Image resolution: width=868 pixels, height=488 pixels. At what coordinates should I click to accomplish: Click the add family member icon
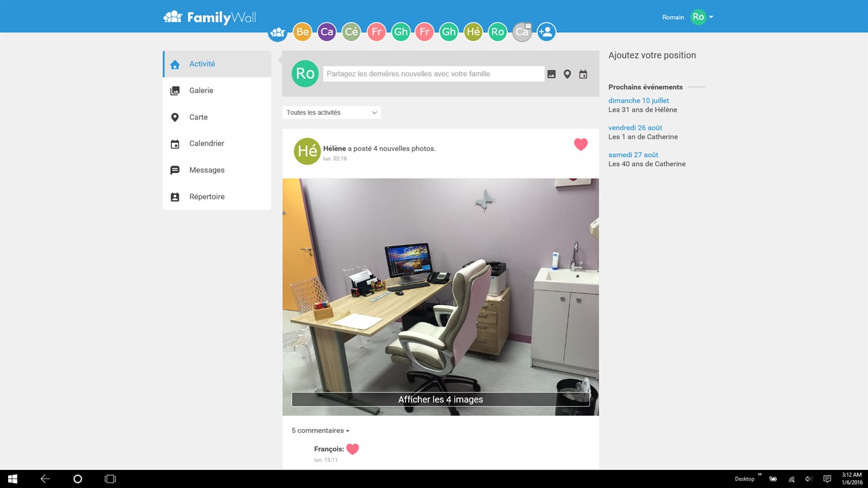click(x=545, y=31)
